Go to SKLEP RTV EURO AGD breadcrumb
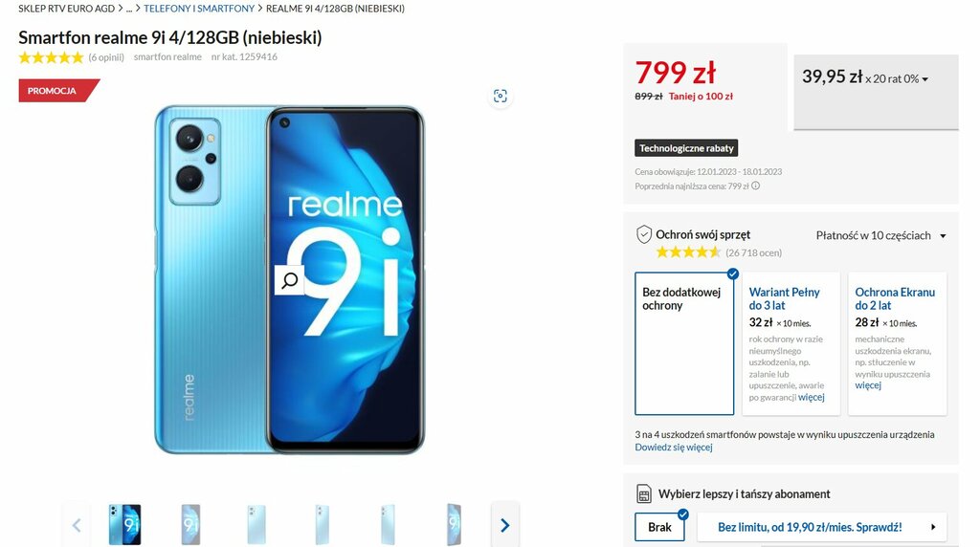This screenshot has width=980, height=547. (66, 9)
